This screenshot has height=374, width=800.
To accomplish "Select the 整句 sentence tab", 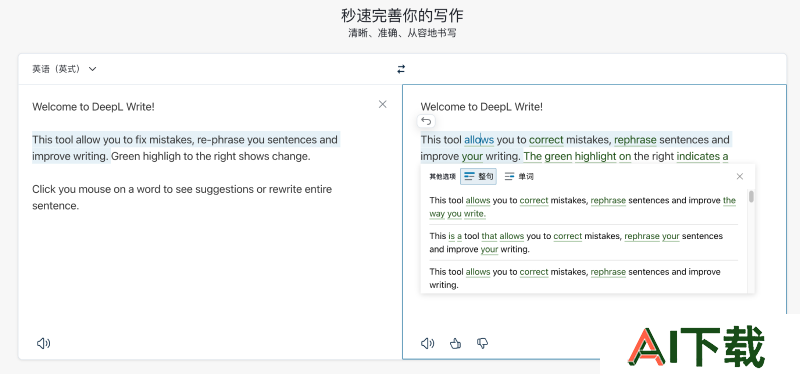I will [x=478, y=177].
